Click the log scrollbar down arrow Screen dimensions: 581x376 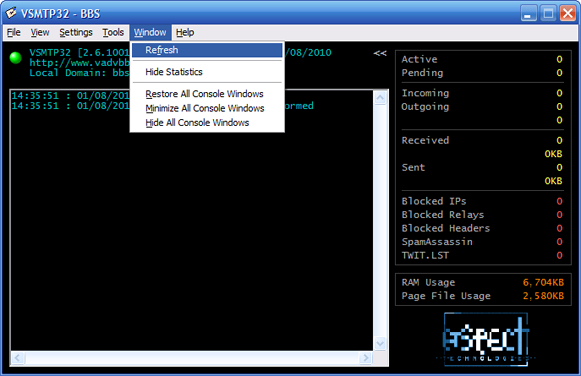(x=381, y=344)
